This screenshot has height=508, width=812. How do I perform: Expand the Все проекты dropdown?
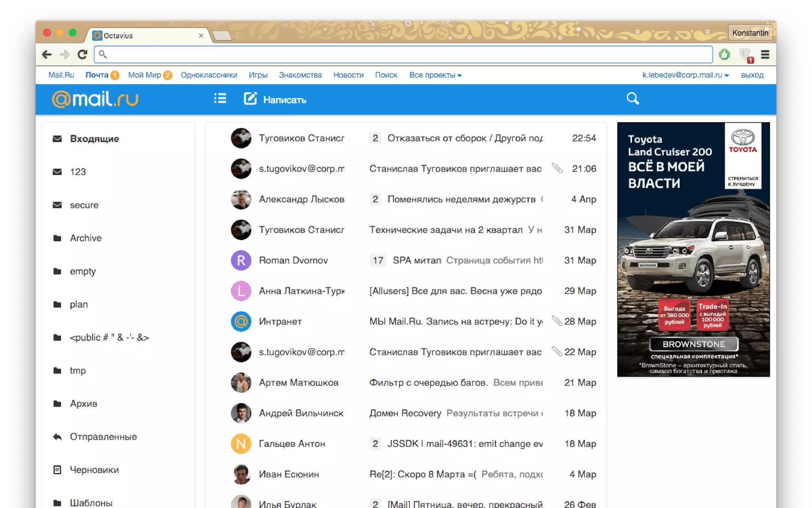(x=435, y=75)
